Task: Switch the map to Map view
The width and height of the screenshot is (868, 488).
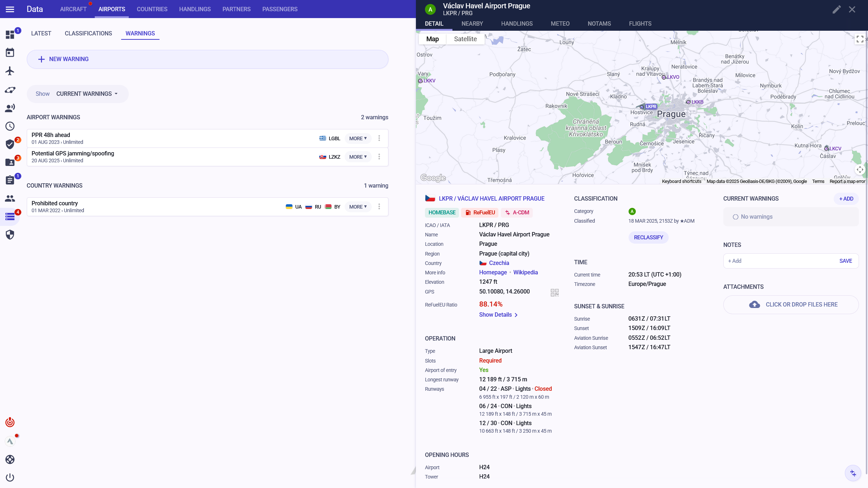Action: point(432,39)
